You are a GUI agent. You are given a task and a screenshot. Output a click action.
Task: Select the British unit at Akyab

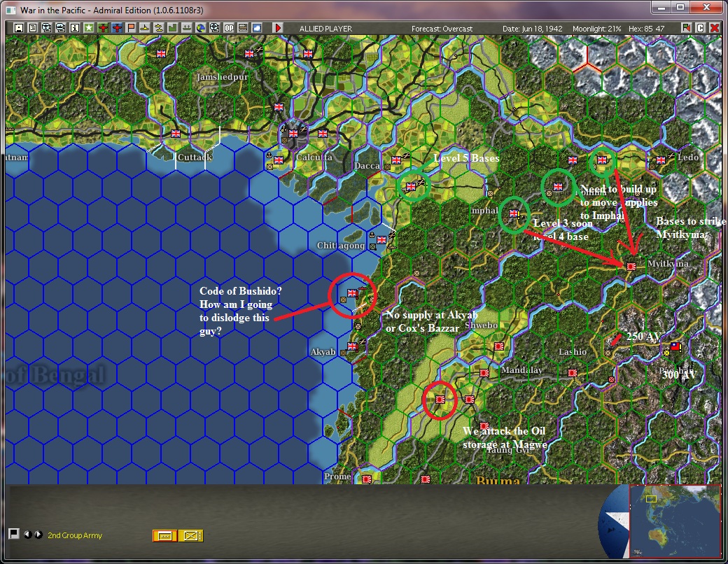(352, 346)
